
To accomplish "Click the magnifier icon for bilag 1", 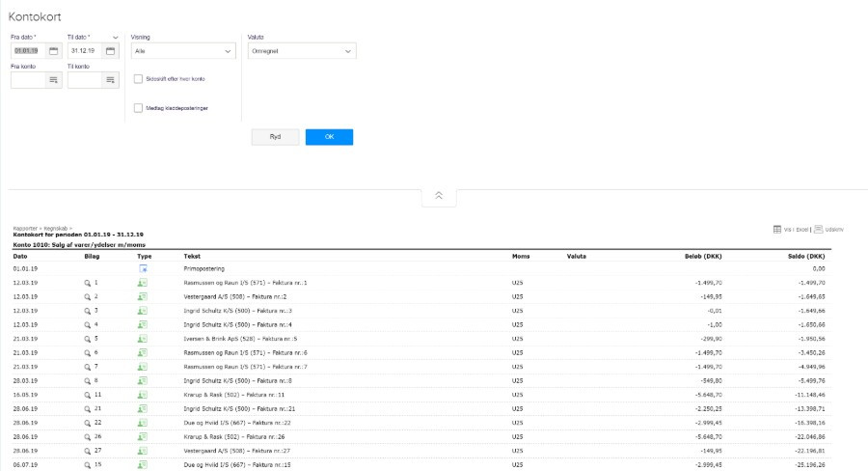I will coord(87,283).
